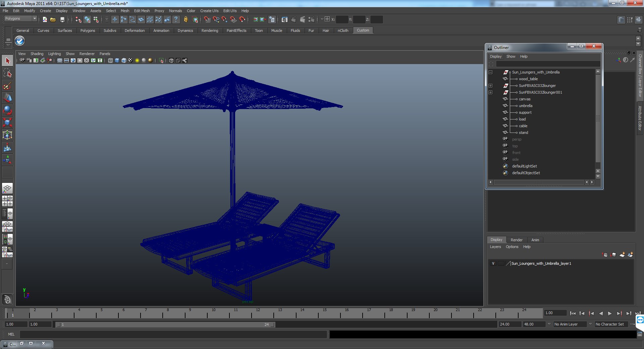Viewport: 644px width, 349px height.
Task: Toggle select by component type mode icon
Action: click(96, 19)
